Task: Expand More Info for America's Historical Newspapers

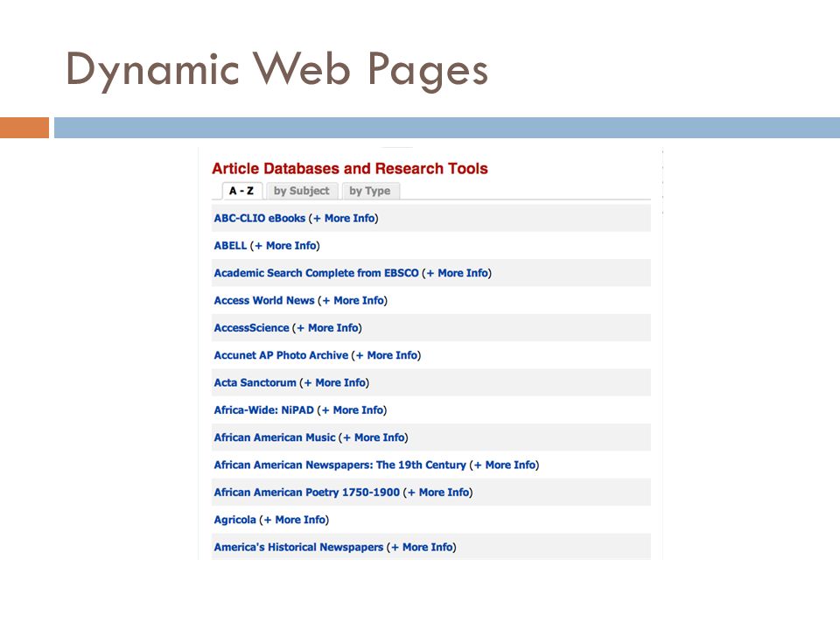Action: [422, 547]
